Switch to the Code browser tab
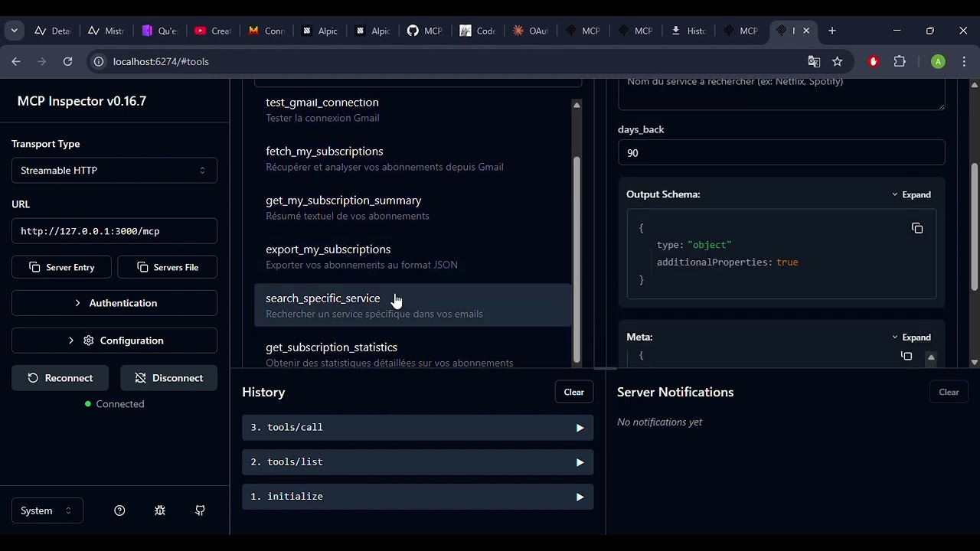980x551 pixels. pyautogui.click(x=478, y=31)
